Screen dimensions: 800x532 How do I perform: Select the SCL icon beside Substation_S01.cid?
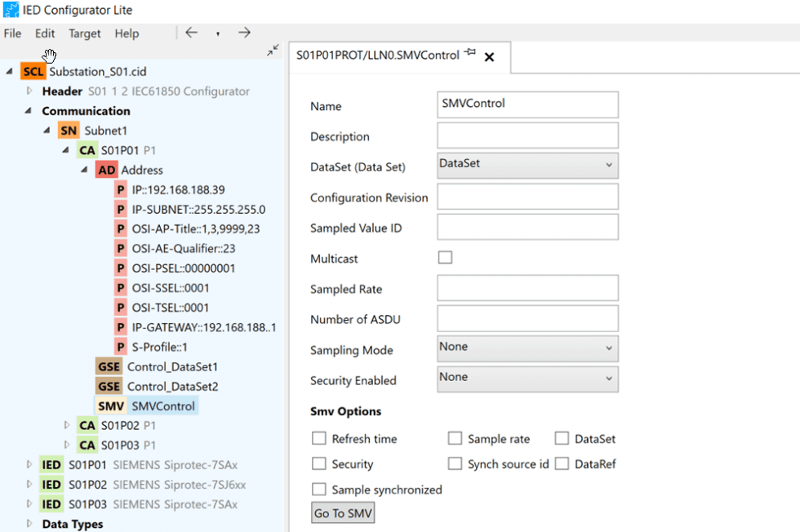tap(33, 71)
